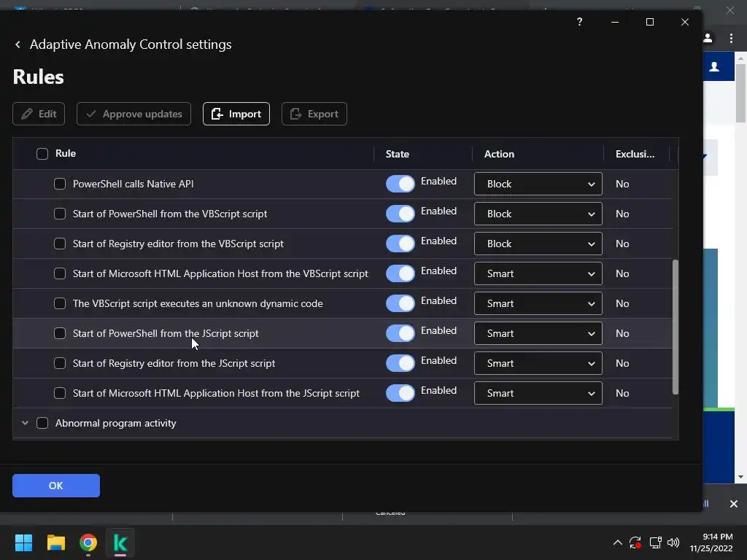The height and width of the screenshot is (560, 747).
Task: Click the taskbar clock showing 9:14 PM
Action: coord(711,542)
